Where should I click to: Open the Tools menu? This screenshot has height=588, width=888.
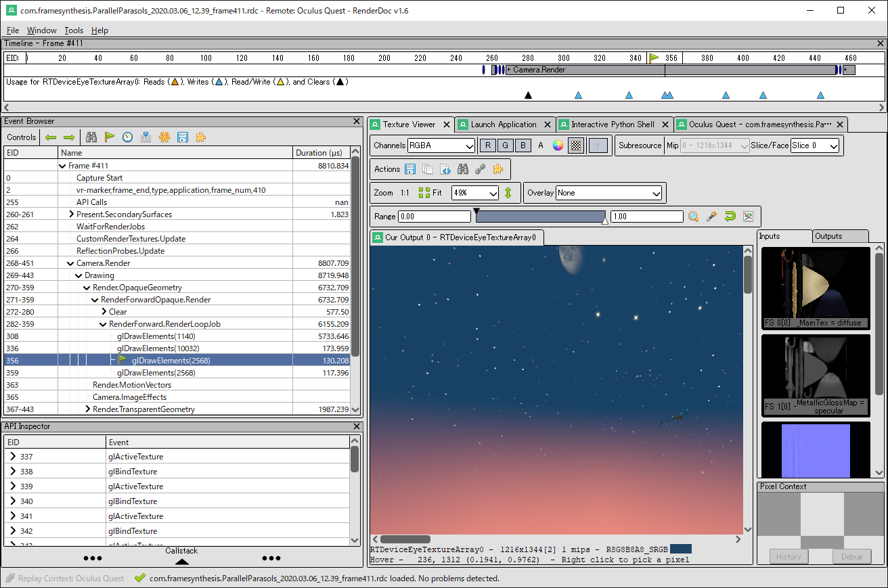[x=74, y=30]
